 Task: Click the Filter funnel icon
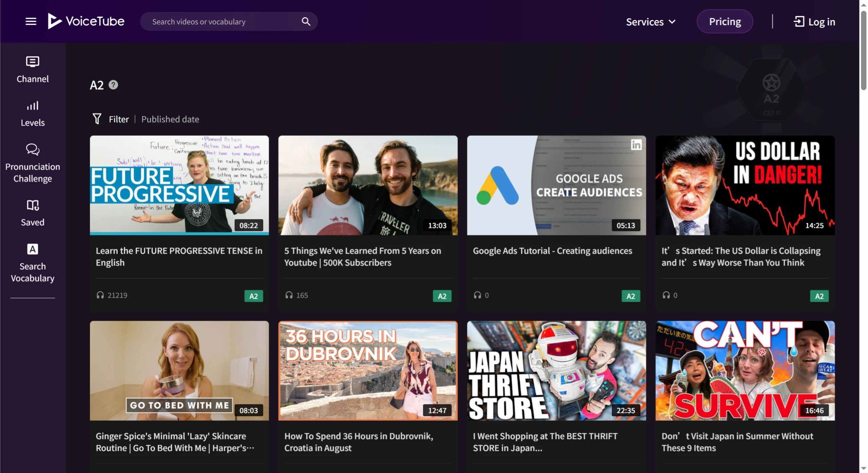(97, 119)
